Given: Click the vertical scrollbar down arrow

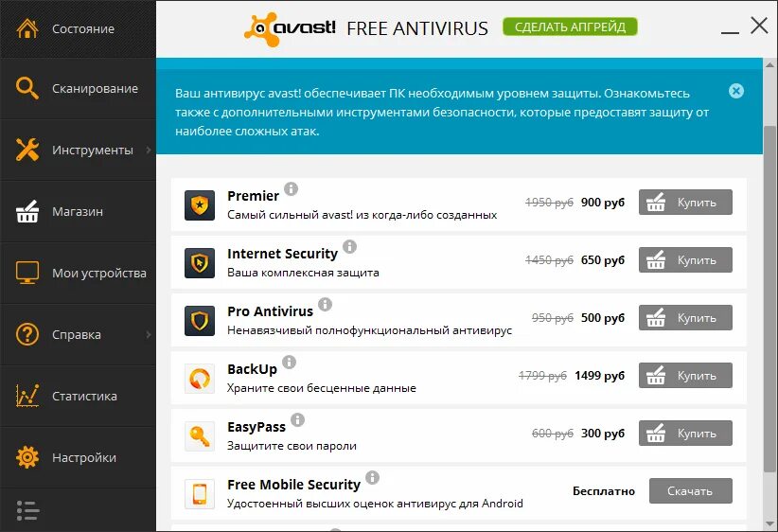Looking at the screenshot, I should coord(770,524).
